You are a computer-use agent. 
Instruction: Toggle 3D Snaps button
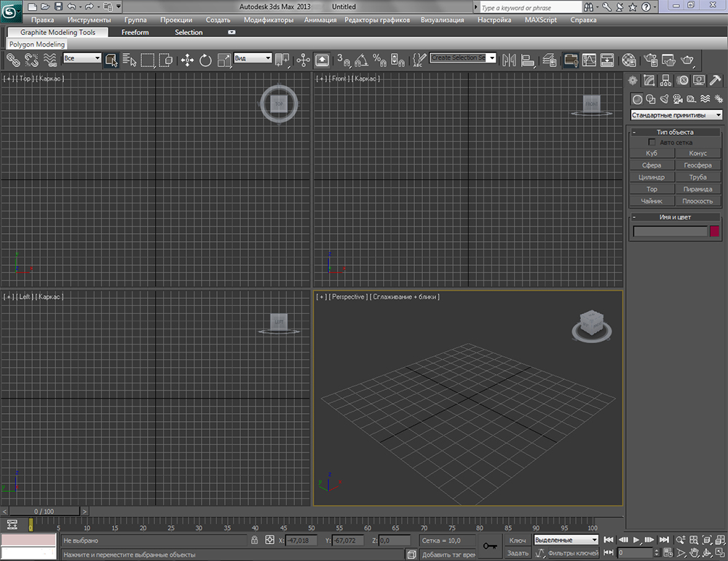343,60
